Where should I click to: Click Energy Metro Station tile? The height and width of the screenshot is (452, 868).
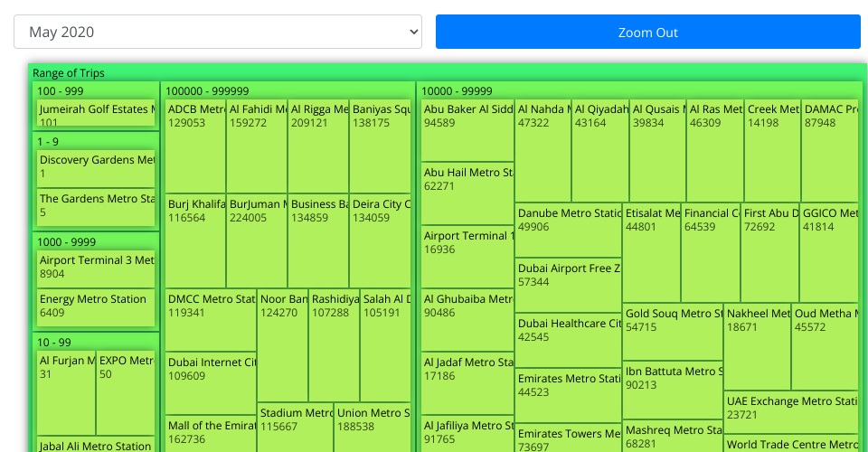point(96,307)
